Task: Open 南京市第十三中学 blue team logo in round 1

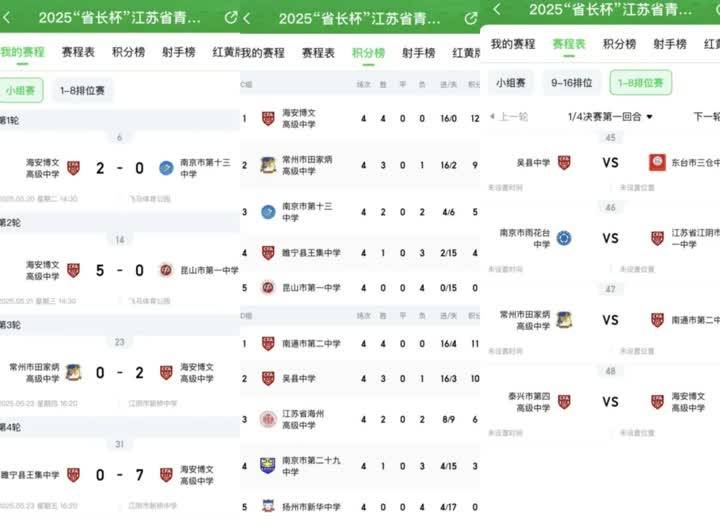Action: (166, 168)
